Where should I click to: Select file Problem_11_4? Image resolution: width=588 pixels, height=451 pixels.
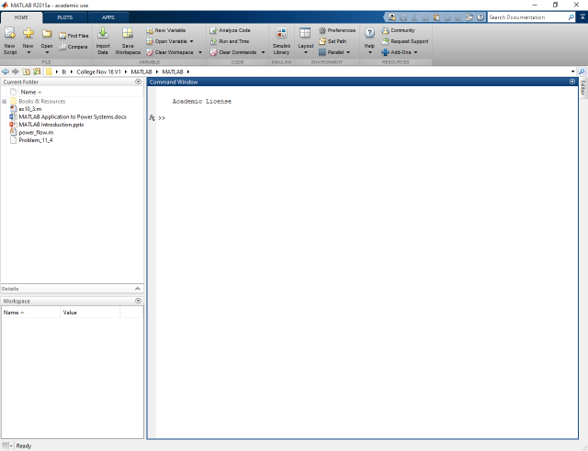click(x=36, y=140)
